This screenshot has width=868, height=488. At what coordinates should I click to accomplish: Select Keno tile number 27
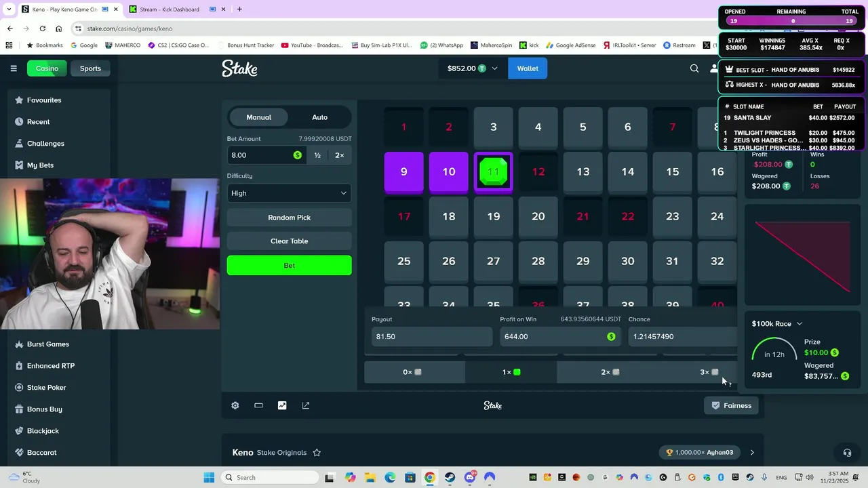(494, 261)
